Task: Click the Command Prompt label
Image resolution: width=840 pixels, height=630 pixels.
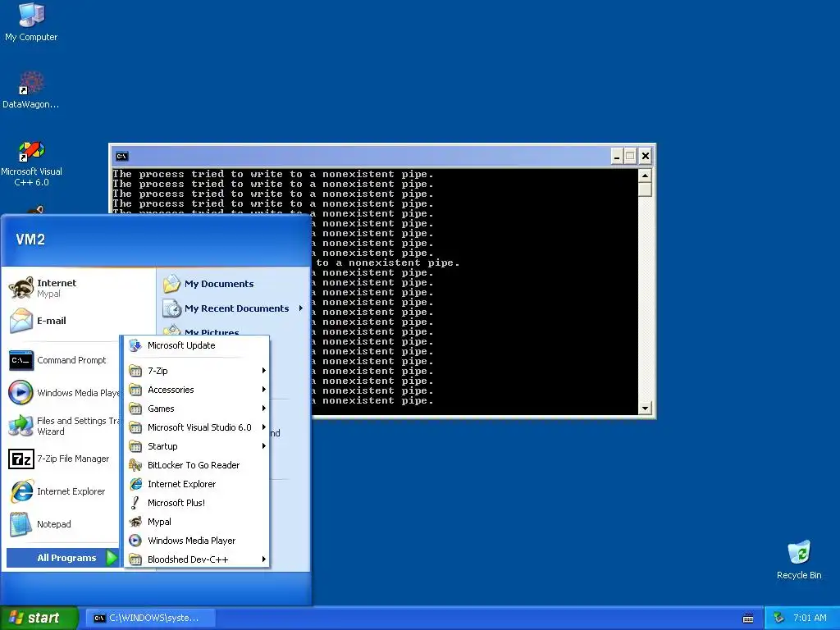Action: coord(71,360)
